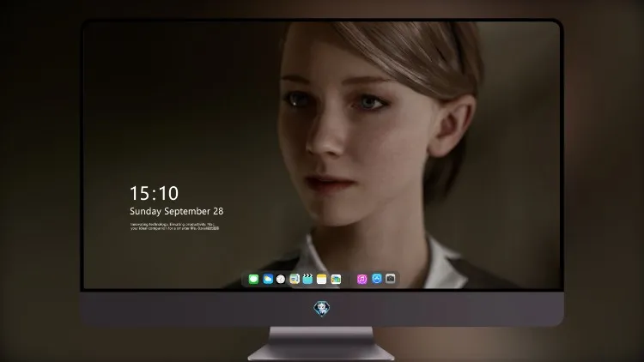Open the blue App Store icon
The width and height of the screenshot is (644, 362).
tap(377, 279)
